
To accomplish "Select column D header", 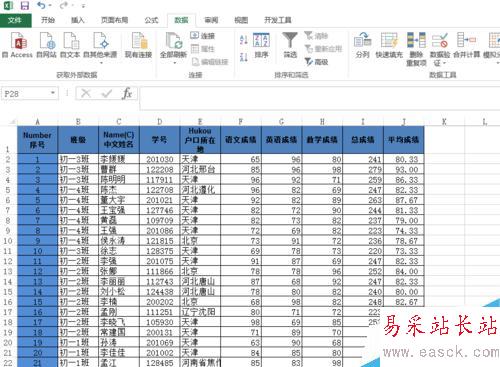I will pyautogui.click(x=160, y=122).
